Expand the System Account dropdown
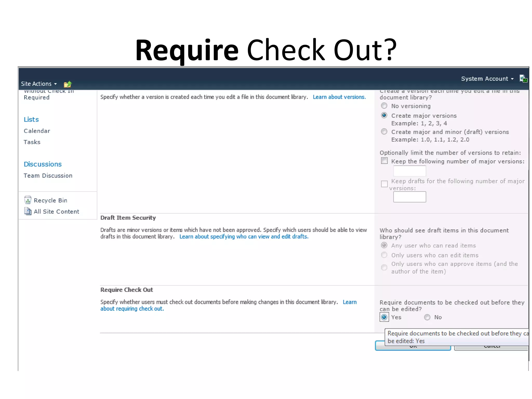The height and width of the screenshot is (399, 532). point(487,79)
